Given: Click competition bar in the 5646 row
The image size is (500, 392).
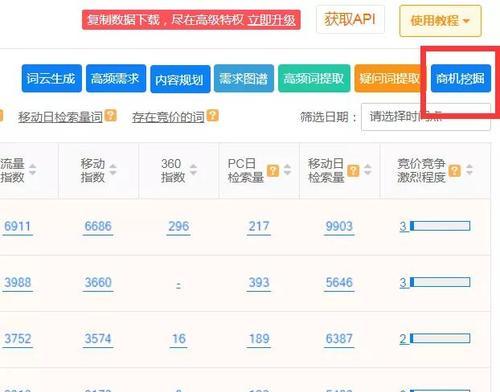Looking at the screenshot, I should coord(440,282).
